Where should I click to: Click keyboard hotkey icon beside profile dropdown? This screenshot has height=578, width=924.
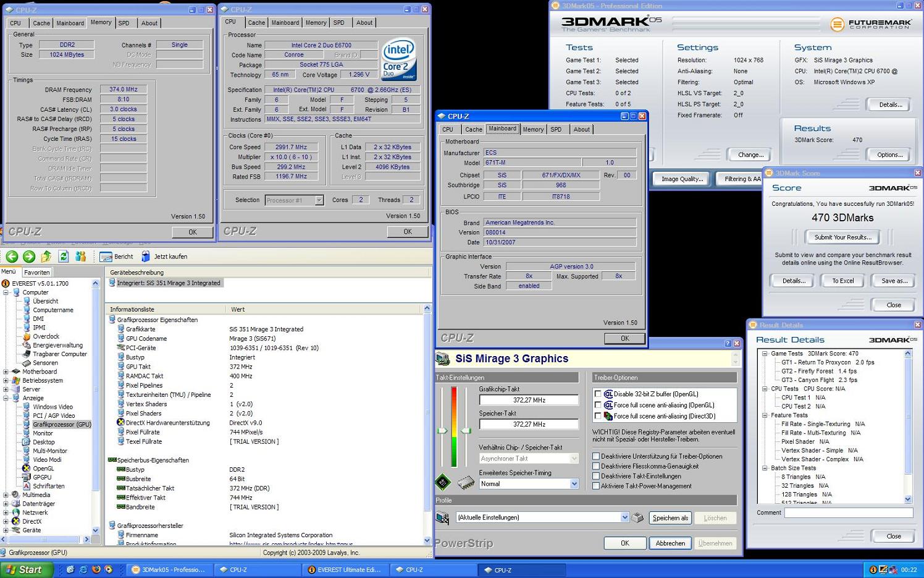(x=637, y=517)
